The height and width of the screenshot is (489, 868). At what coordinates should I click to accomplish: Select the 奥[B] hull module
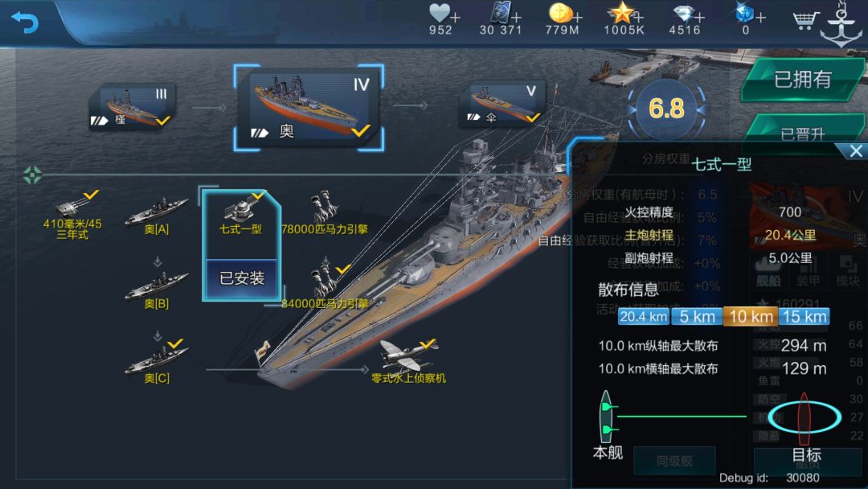click(157, 290)
